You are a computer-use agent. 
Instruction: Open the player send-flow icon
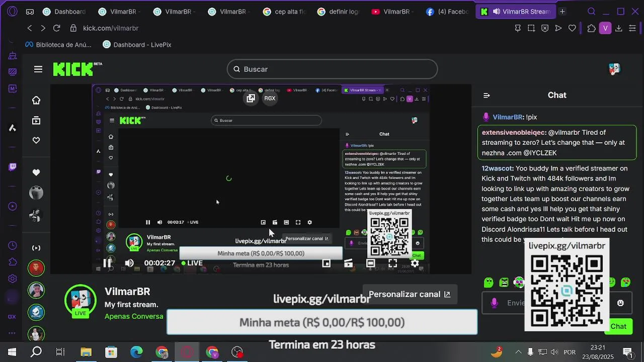click(558, 28)
